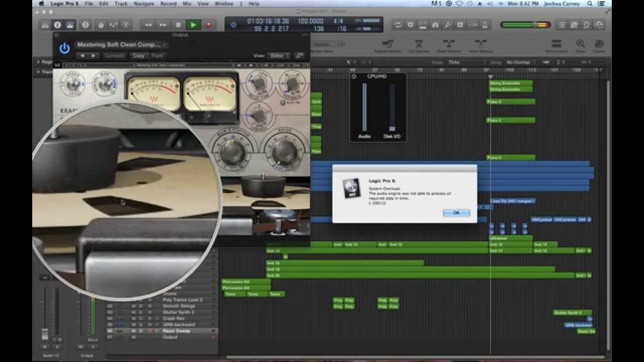The height and width of the screenshot is (362, 644).
Task: Open the Track menu
Action: [121, 4]
